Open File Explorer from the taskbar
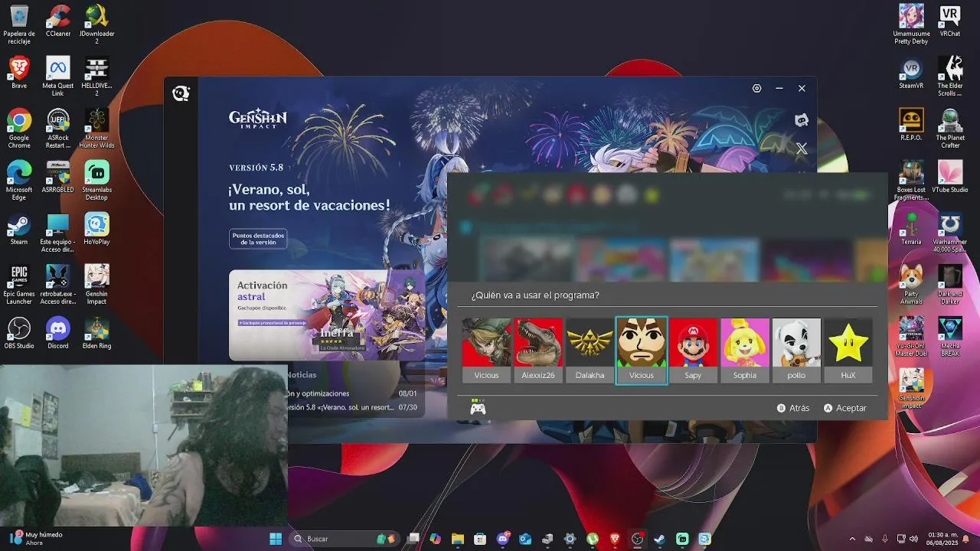 (x=457, y=539)
